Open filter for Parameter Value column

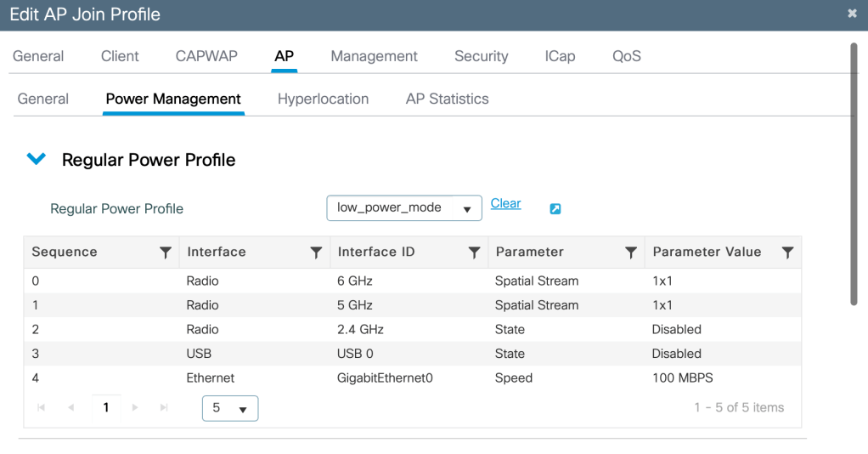click(x=787, y=253)
